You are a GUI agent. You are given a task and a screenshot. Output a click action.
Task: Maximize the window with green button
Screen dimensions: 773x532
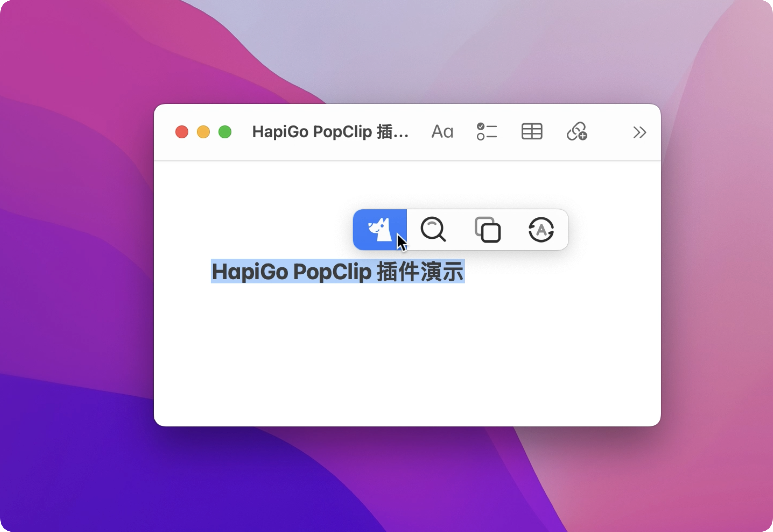[225, 132]
